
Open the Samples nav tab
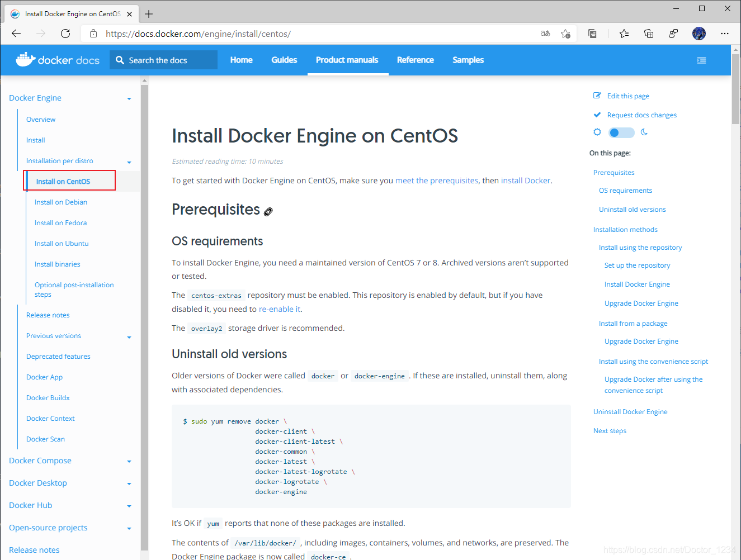point(468,60)
